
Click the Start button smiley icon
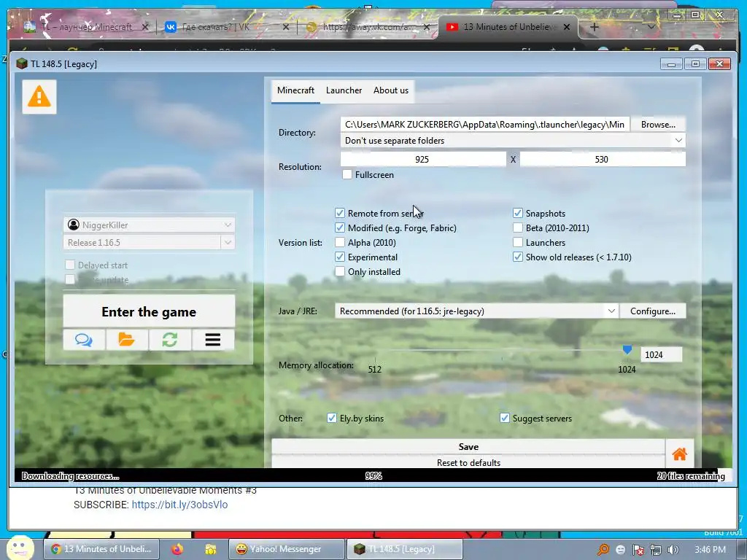[20, 548]
